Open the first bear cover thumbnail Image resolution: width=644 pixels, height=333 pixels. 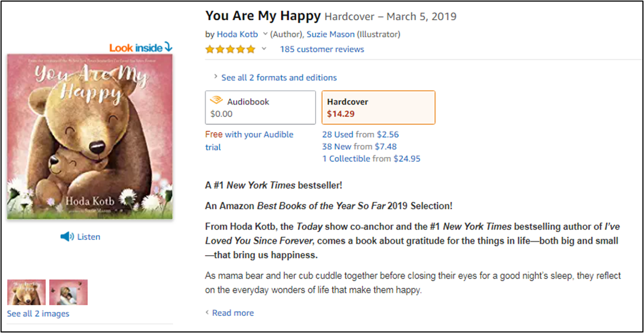point(26,292)
